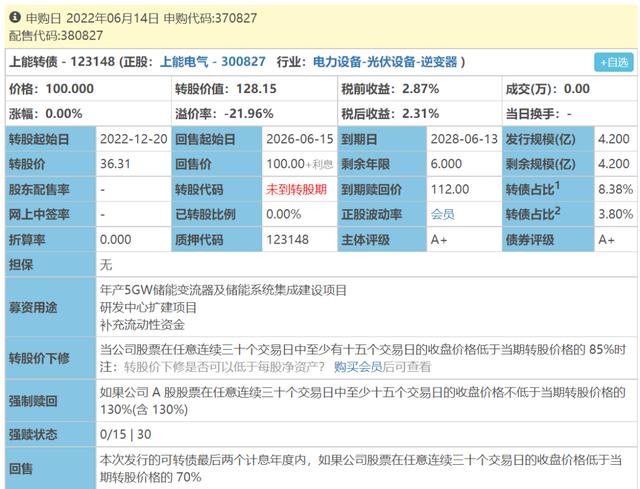Click 到期日 date 2028-06-13
The height and width of the screenshot is (489, 640).
click(x=464, y=139)
